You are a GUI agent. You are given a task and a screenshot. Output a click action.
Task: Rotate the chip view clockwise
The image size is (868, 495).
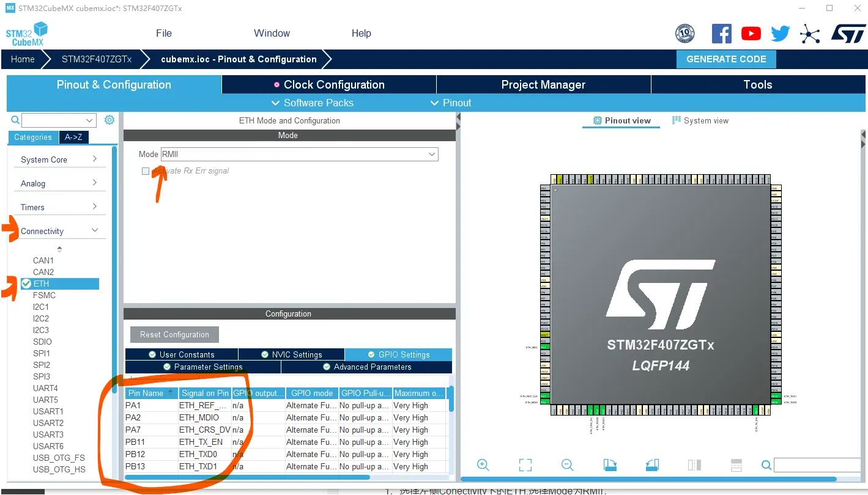609,465
